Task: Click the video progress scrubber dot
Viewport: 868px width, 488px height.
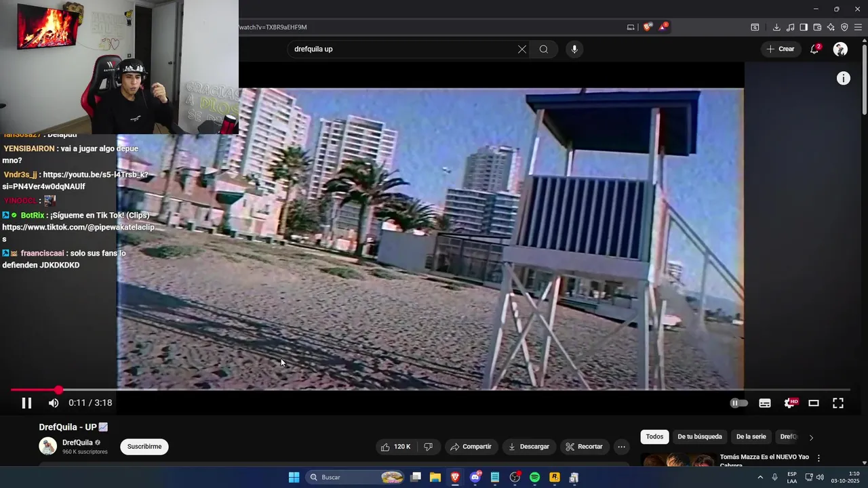Action: tap(58, 390)
